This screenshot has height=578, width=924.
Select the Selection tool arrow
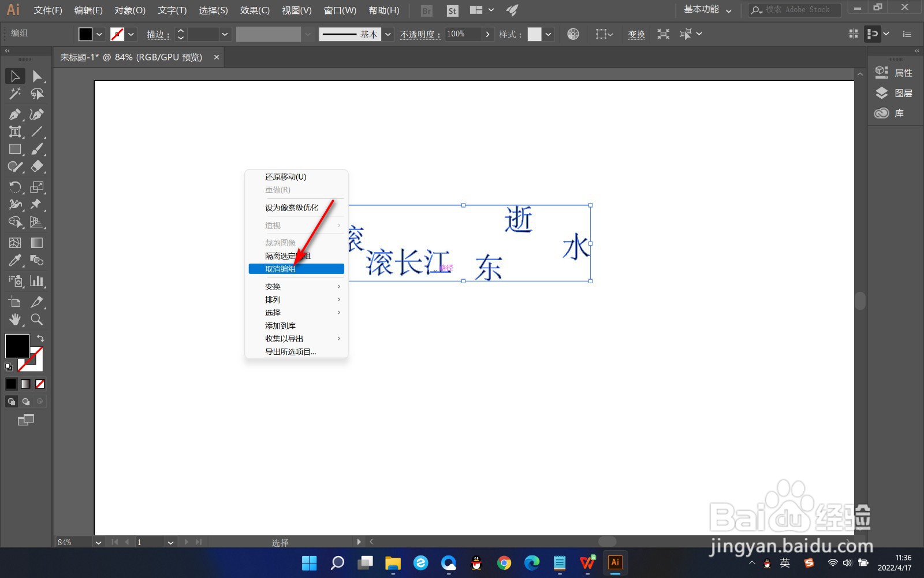click(x=15, y=76)
